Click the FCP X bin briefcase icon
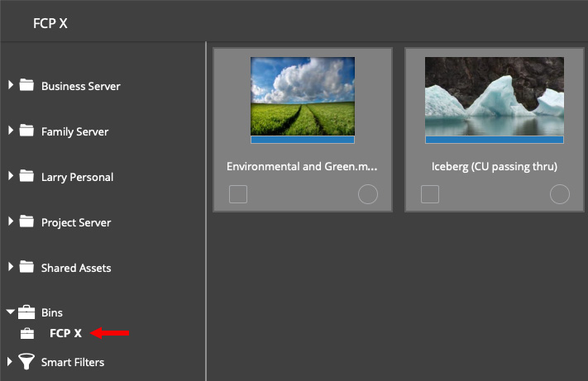 (x=27, y=333)
